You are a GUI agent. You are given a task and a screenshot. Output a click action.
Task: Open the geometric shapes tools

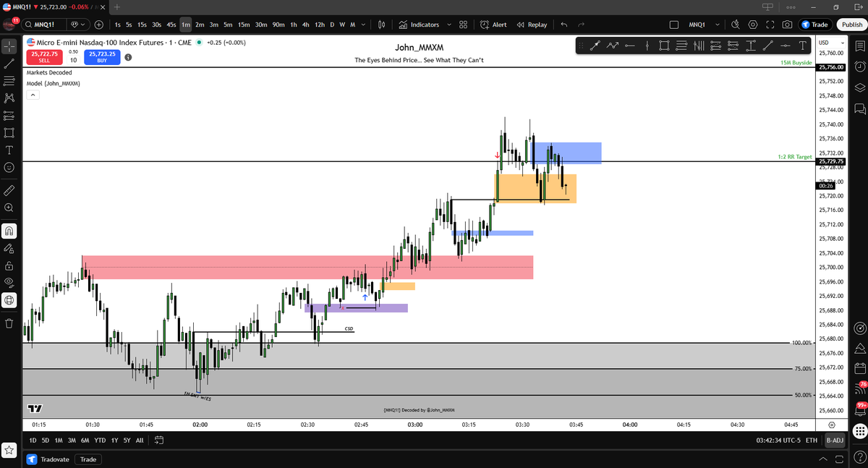pos(9,132)
